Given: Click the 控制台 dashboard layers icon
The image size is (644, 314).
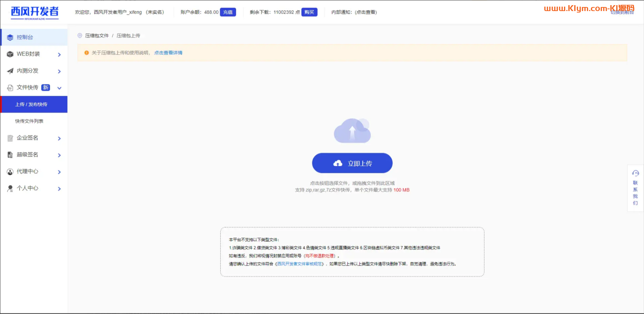Looking at the screenshot, I should pos(10,37).
